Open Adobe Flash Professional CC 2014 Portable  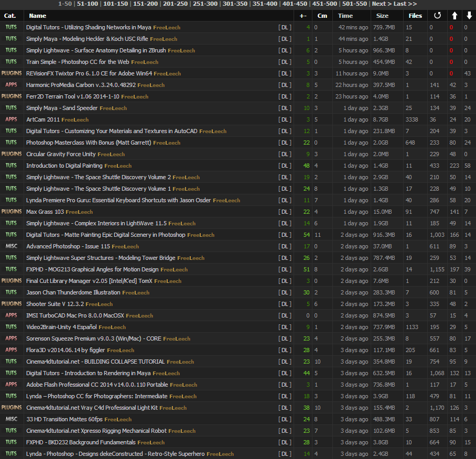coord(97,385)
